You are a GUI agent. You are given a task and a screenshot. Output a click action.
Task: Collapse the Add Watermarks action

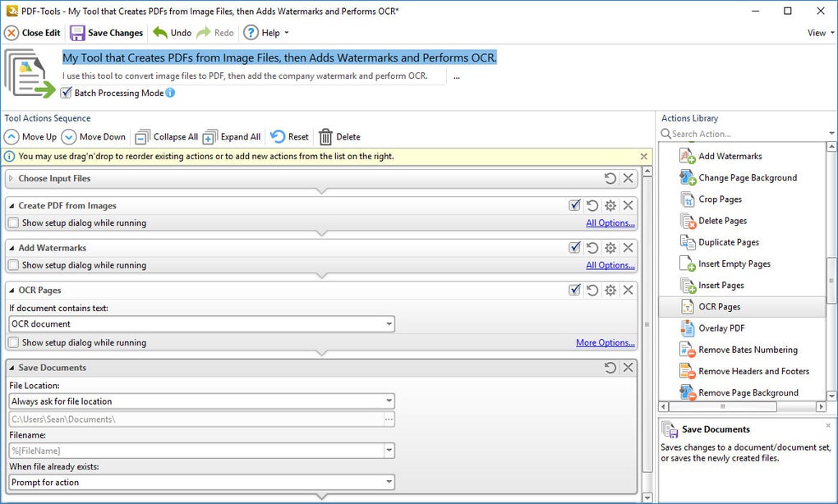click(x=12, y=248)
